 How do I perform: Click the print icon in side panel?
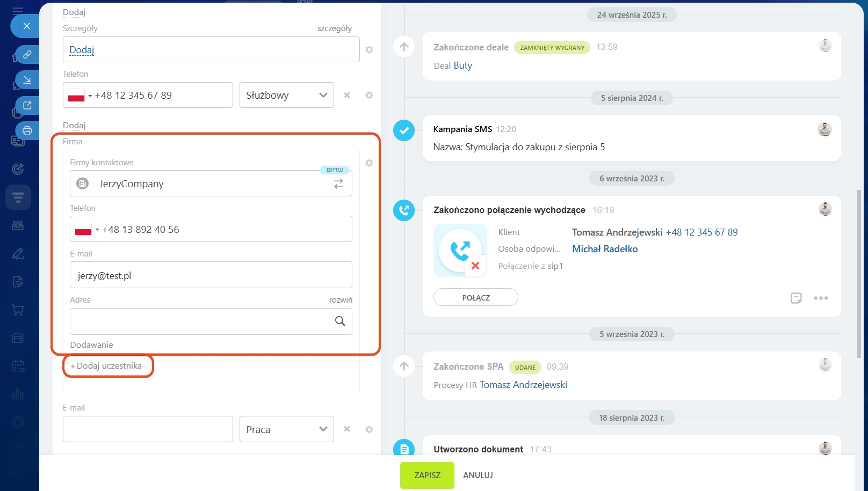click(27, 131)
